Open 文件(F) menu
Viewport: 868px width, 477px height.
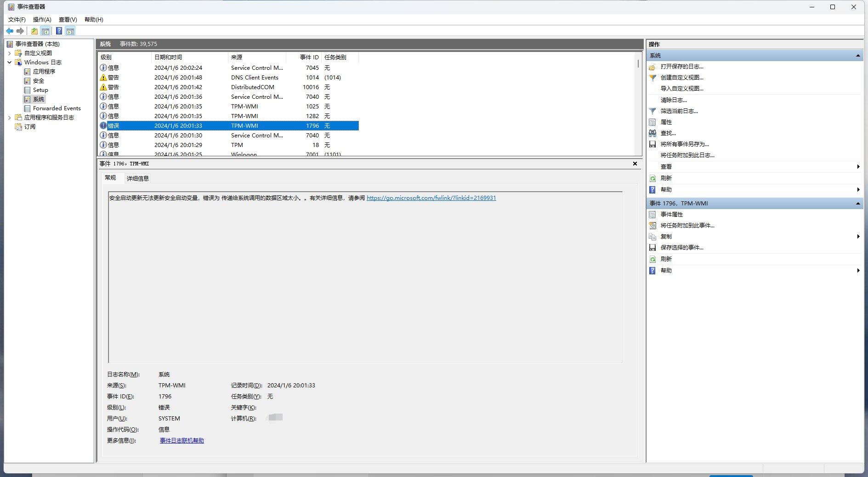point(17,19)
